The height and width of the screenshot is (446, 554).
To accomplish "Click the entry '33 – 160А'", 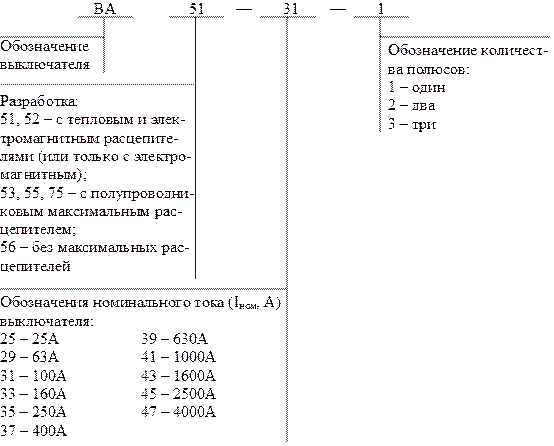I will pyautogui.click(x=33, y=394).
